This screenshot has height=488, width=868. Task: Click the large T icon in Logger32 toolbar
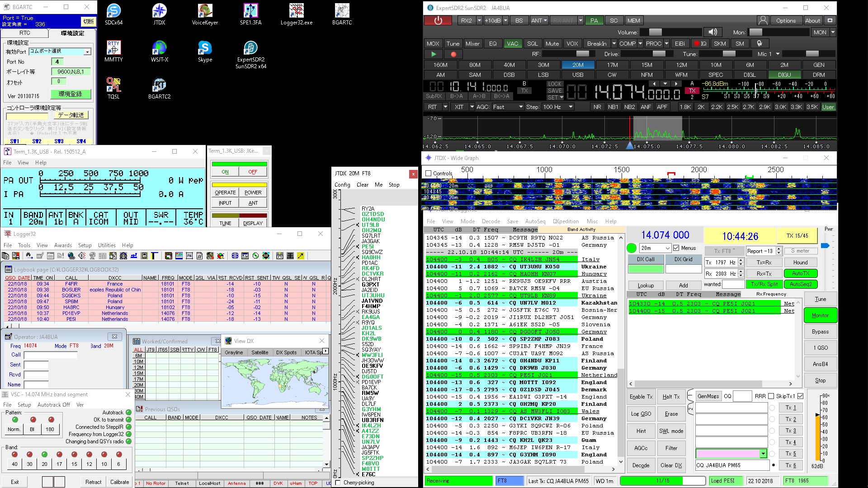154,256
